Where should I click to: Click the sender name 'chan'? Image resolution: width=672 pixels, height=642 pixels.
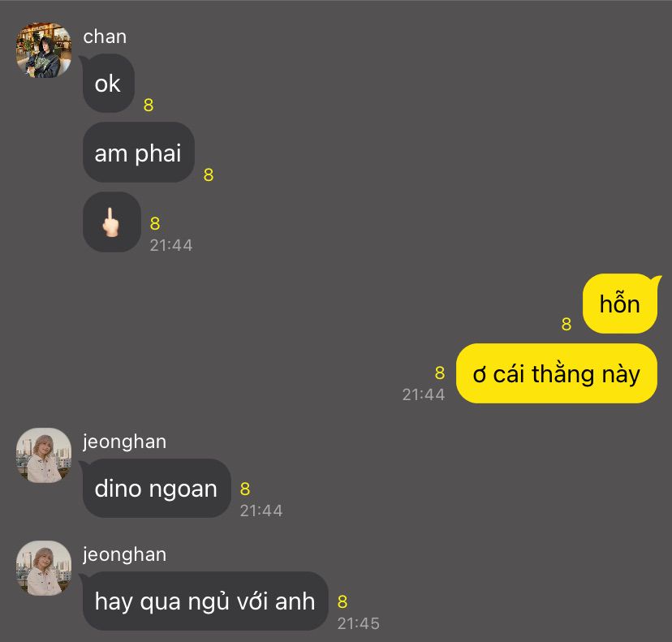coord(105,37)
